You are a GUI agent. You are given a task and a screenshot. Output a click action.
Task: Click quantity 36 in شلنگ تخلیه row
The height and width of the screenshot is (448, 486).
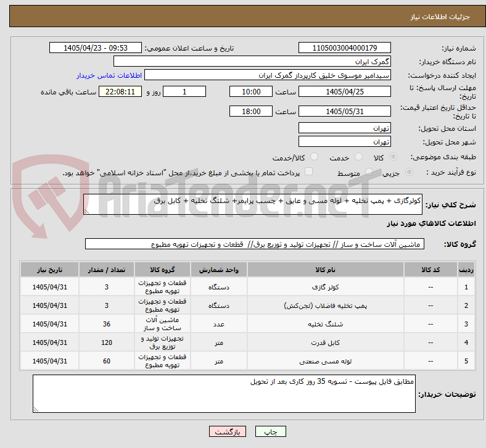(107, 324)
